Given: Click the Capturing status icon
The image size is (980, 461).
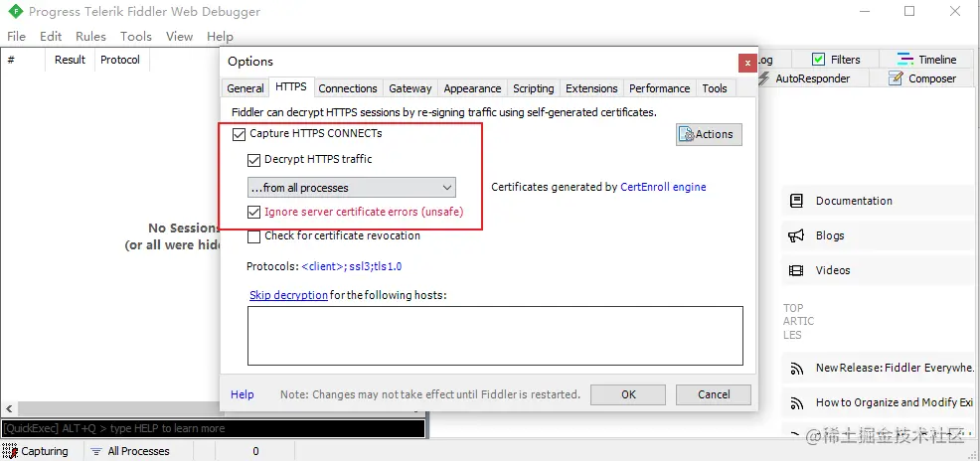Looking at the screenshot, I should pyautogui.click(x=10, y=451).
